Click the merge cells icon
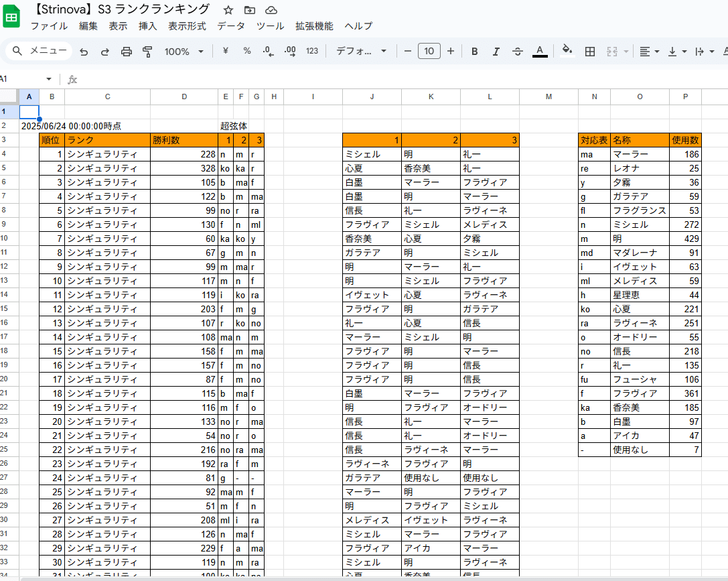 click(x=612, y=51)
